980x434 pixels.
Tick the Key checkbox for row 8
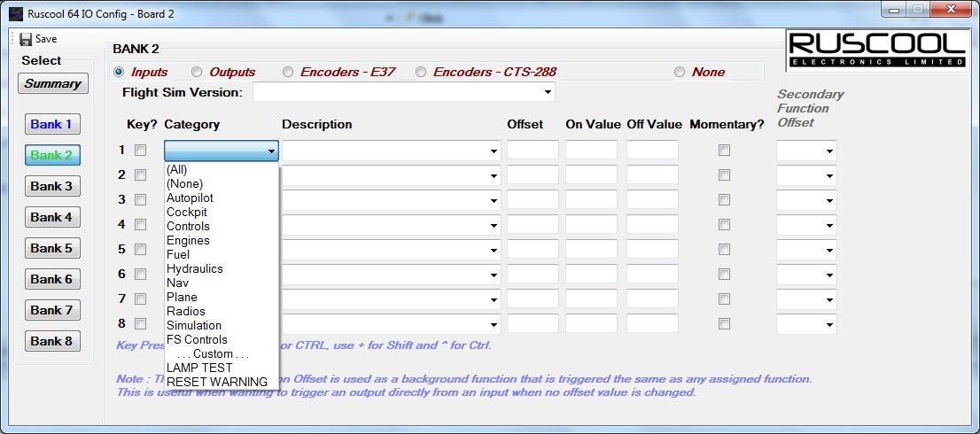pyautogui.click(x=141, y=324)
